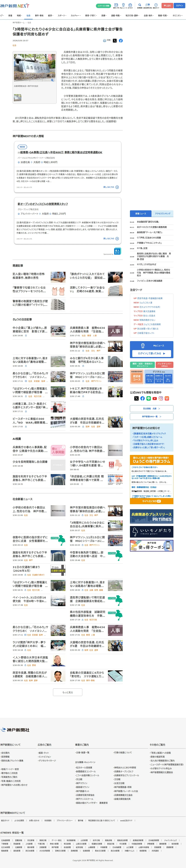Screen dimensions: 186x868
Task: Click the 神戸新聞ホーム breadcrumb link
Action: pyautogui.click(x=19, y=23)
